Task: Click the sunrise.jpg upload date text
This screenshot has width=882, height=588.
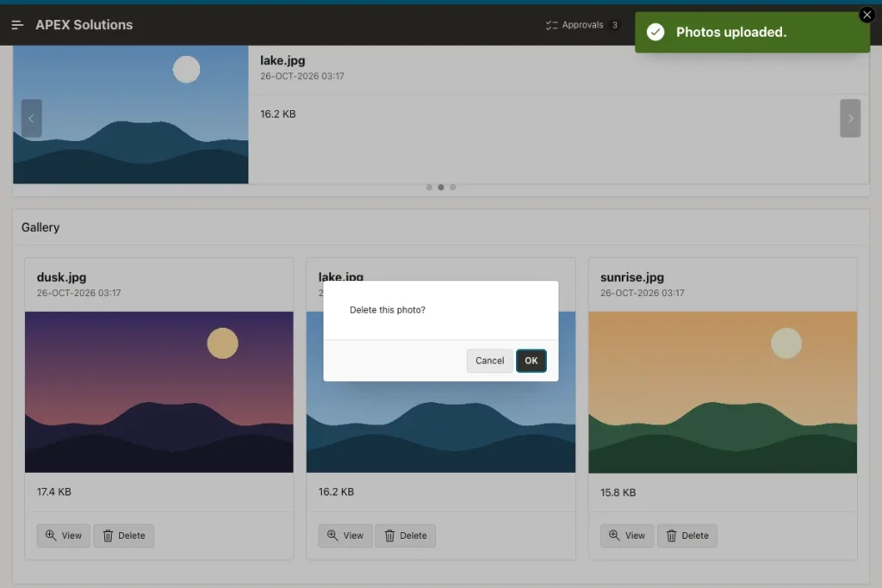Action: 643,293
